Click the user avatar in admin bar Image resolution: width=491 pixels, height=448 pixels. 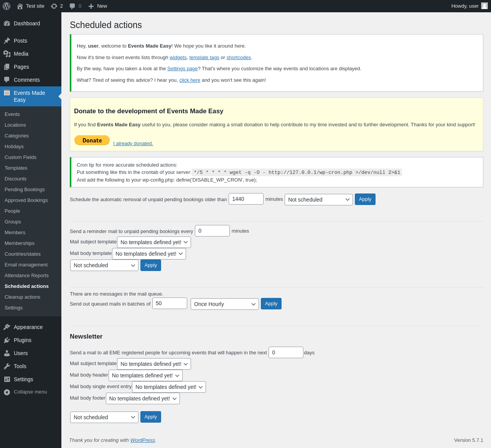click(484, 6)
